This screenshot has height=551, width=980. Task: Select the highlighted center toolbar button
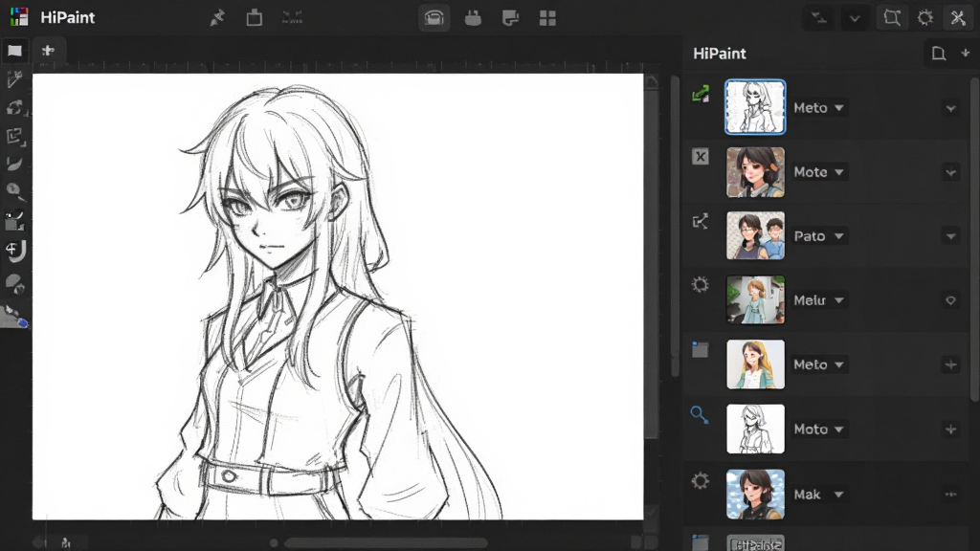pos(434,18)
